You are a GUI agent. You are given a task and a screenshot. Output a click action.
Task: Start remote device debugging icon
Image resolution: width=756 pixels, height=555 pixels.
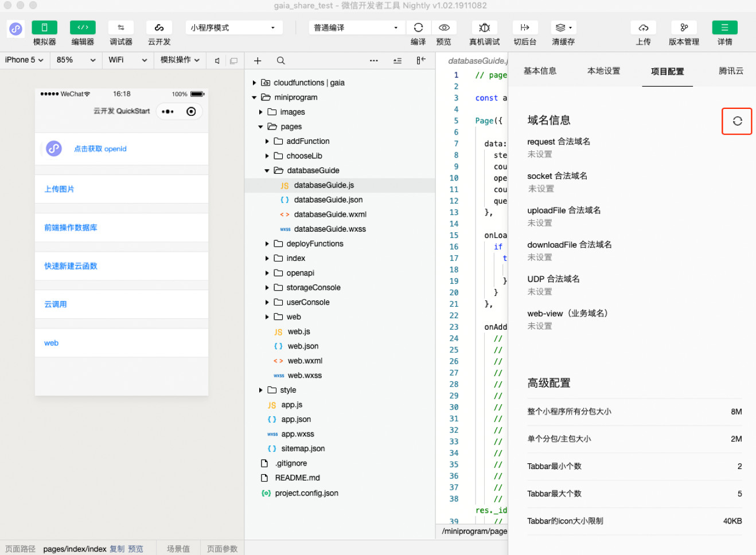pyautogui.click(x=485, y=28)
